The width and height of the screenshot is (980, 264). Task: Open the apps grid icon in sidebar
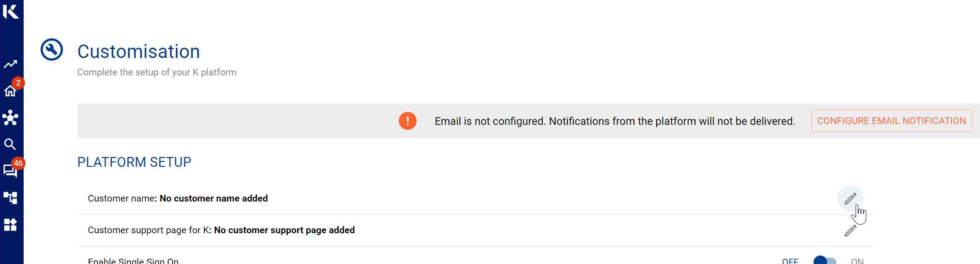tap(10, 224)
